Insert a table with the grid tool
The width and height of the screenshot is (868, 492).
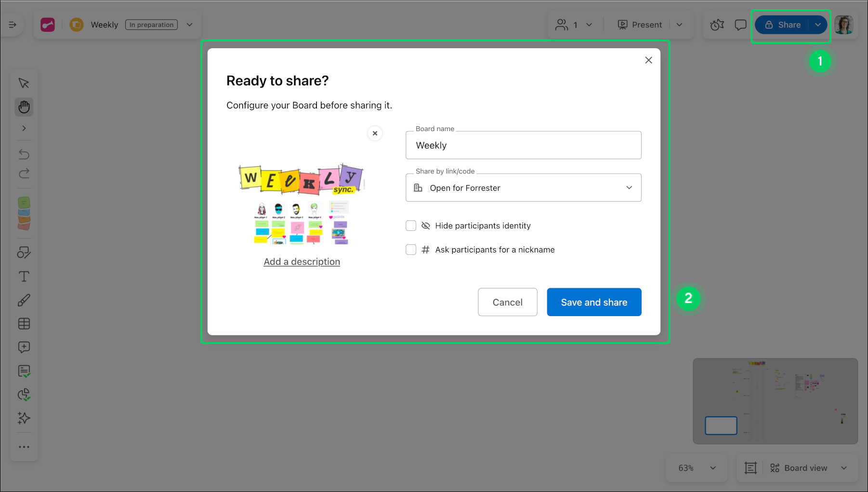pos(24,324)
